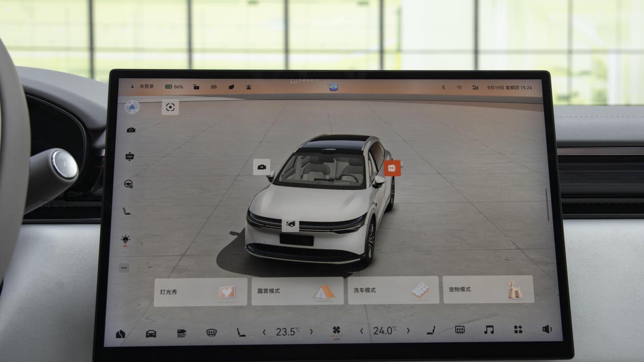Increase passenger temperature from 24.0°C
Image resolution: width=644 pixels, height=362 pixels.
tap(408, 331)
